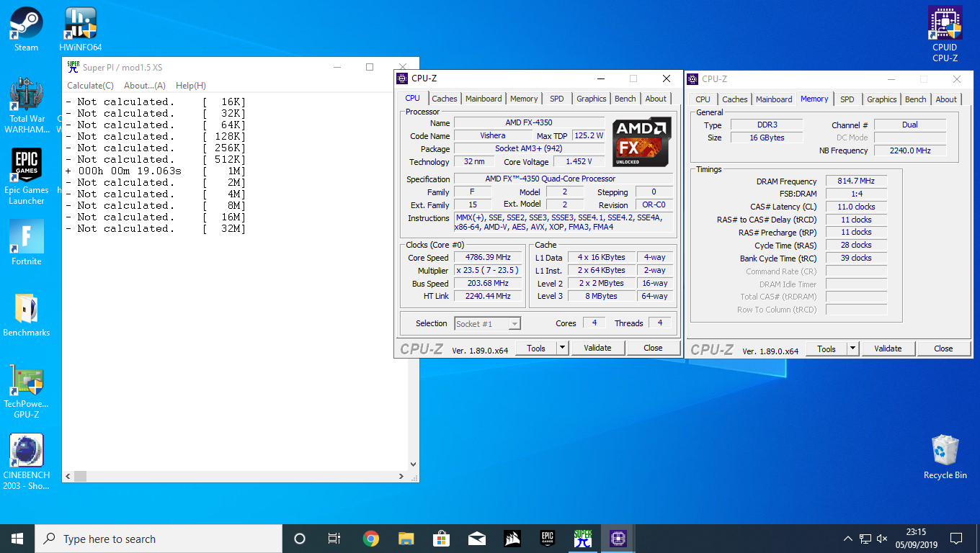Open the Benchmarks folder on desktop
The height and width of the screenshot is (553, 980).
(27, 315)
